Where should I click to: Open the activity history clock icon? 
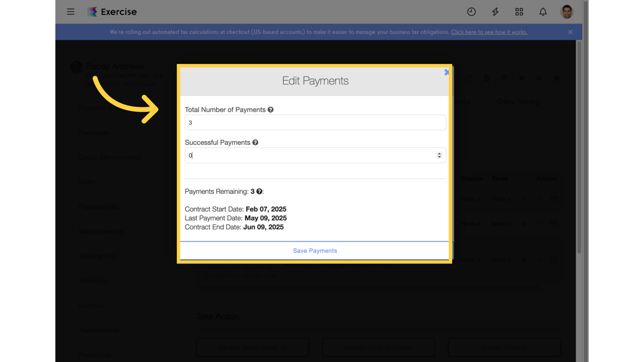[471, 12]
